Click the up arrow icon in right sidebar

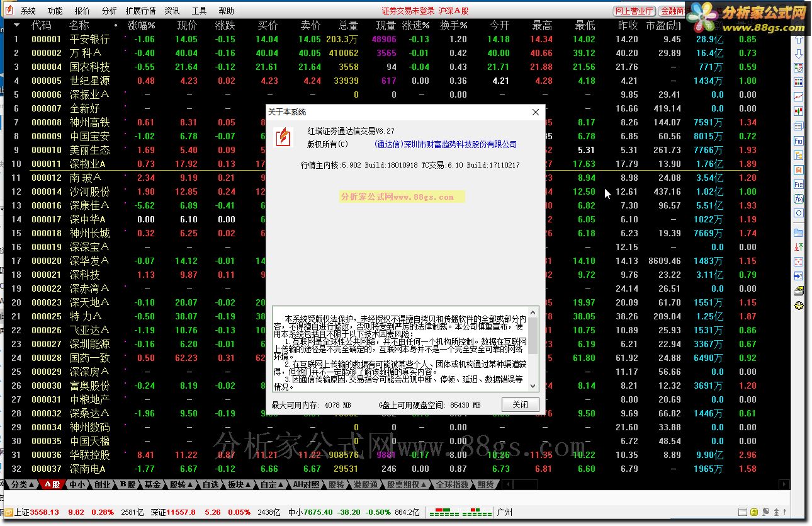coord(799,39)
